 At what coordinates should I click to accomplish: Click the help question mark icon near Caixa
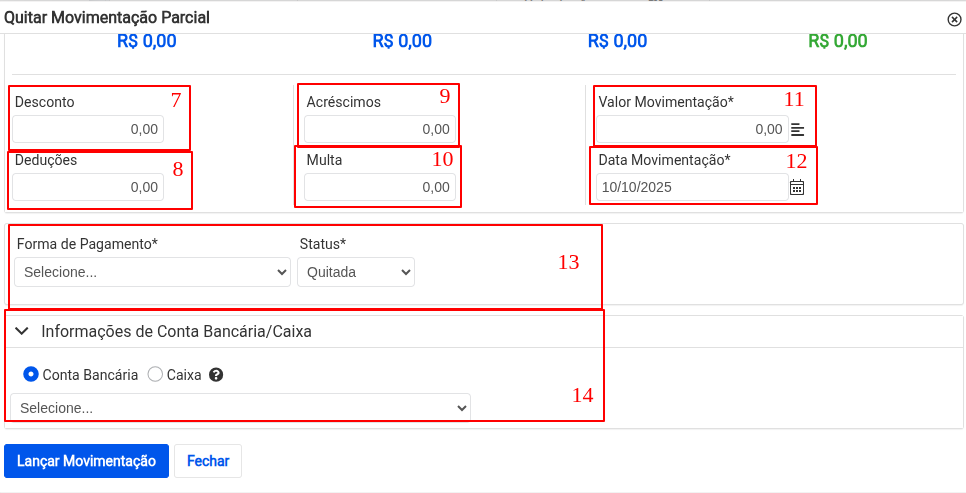215,375
